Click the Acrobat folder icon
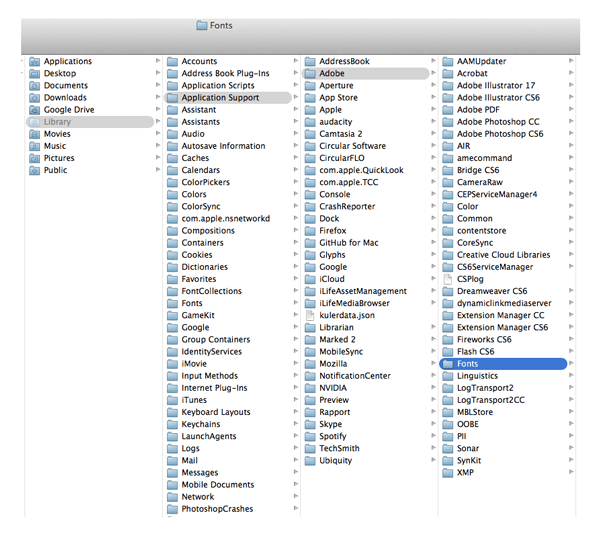Viewport: 600px width, 545px height. [448, 73]
